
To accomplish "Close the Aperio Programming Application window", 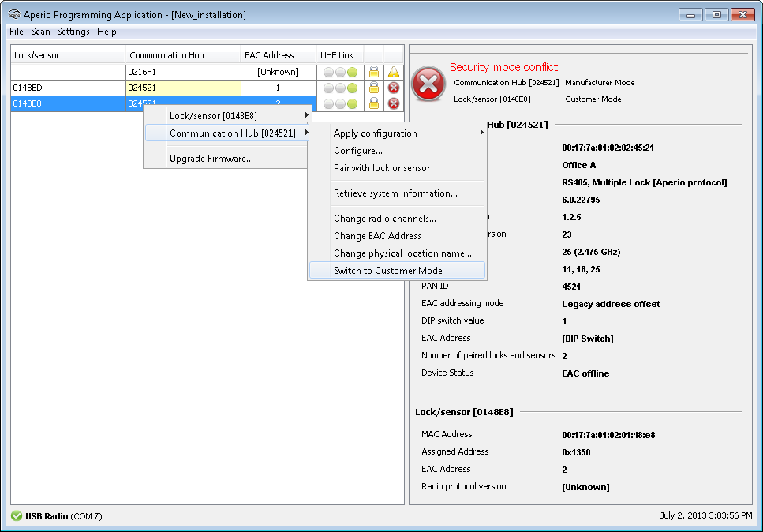I will coord(742,14).
